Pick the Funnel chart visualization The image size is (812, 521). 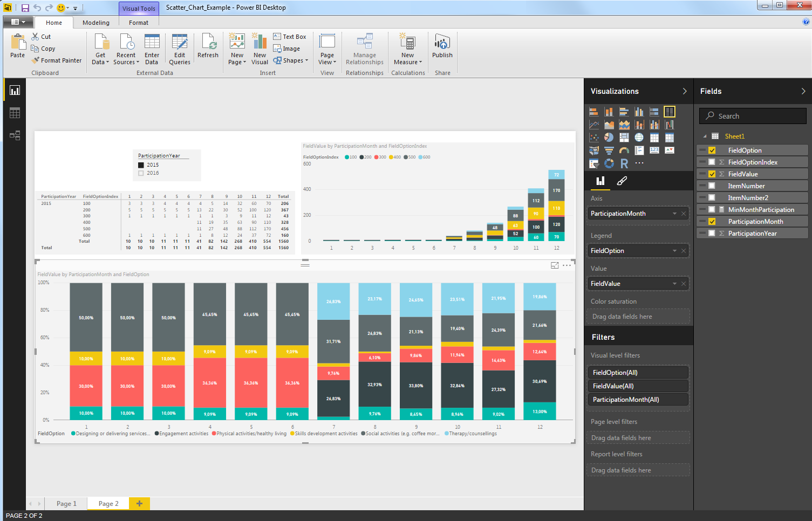tap(609, 150)
